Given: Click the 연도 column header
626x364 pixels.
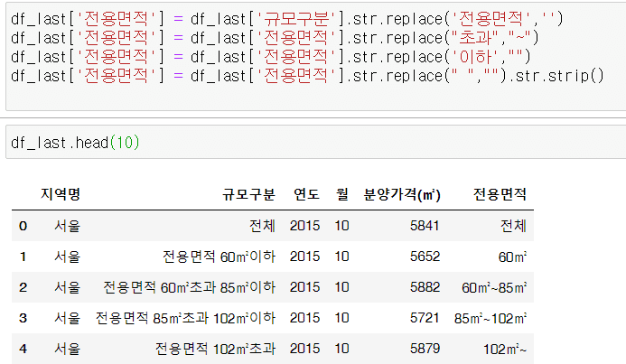Looking at the screenshot, I should coord(306,194).
